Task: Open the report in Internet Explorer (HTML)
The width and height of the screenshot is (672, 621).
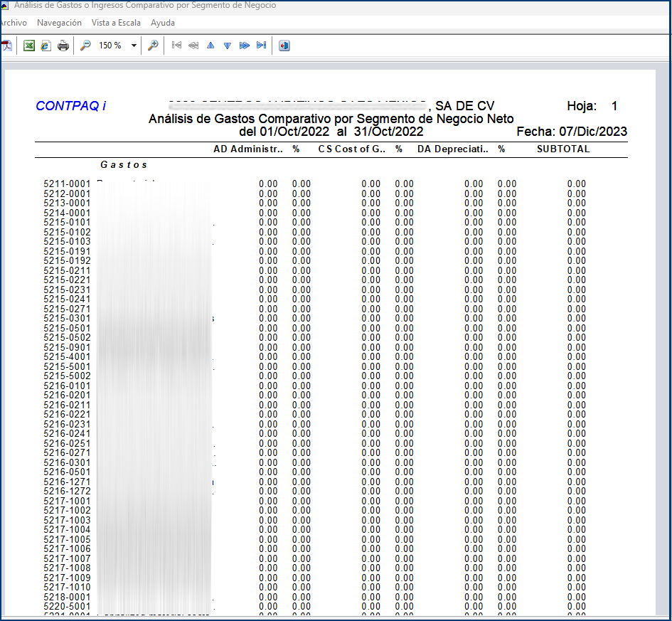Action: click(46, 46)
